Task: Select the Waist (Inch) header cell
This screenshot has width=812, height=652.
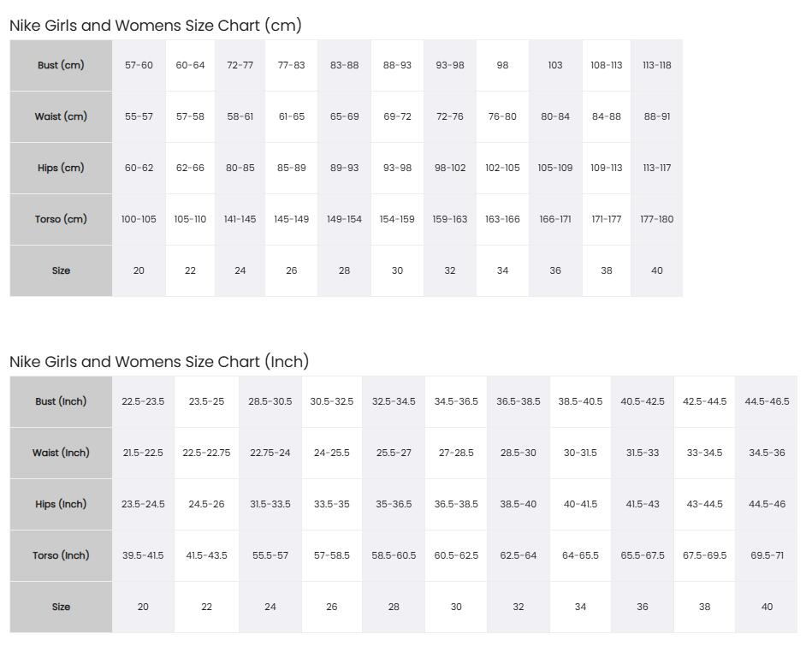Action: coord(61,453)
